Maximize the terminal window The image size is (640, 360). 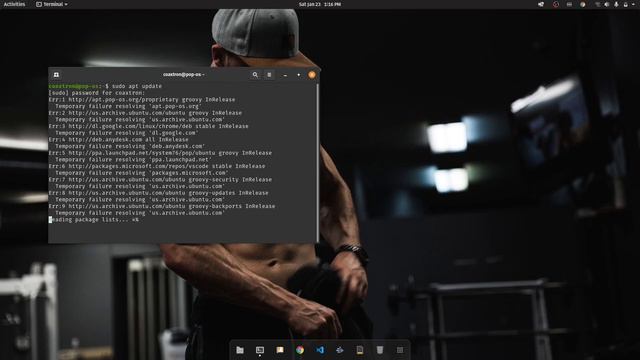tap(299, 75)
